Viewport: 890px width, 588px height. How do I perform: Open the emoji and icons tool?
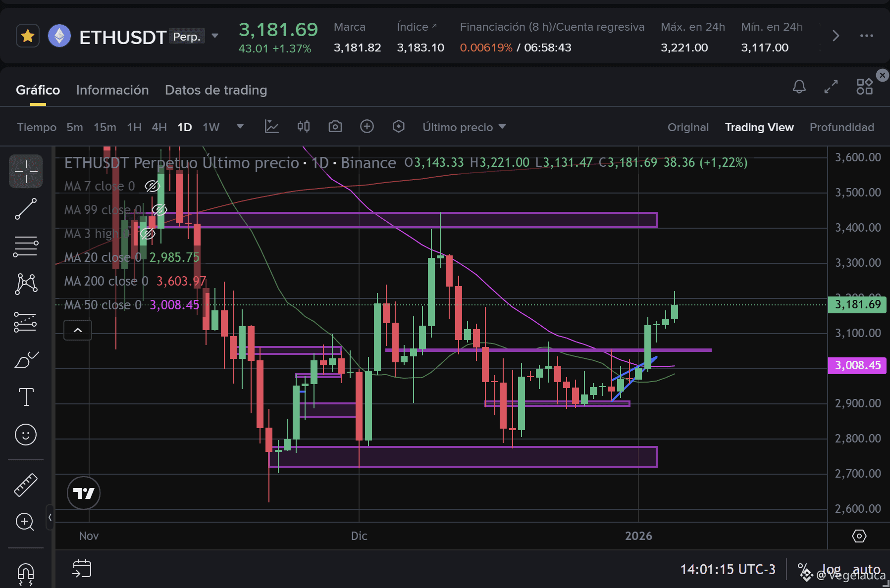point(26,435)
